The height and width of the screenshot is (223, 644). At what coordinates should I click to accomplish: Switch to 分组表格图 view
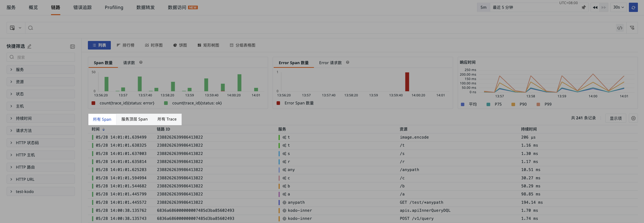pos(242,45)
